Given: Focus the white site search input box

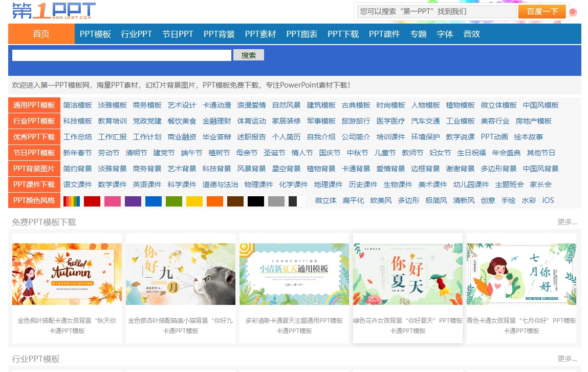Looking at the screenshot, I should pyautogui.click(x=122, y=55).
